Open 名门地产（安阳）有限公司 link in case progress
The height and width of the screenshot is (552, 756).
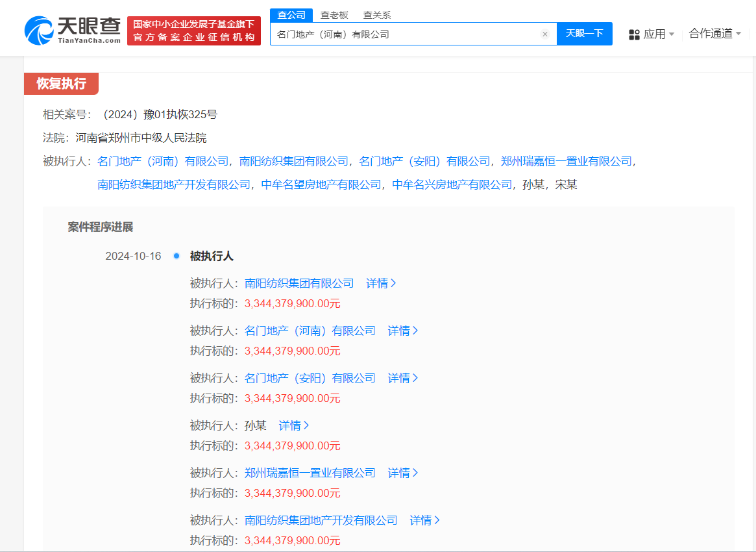pyautogui.click(x=310, y=378)
